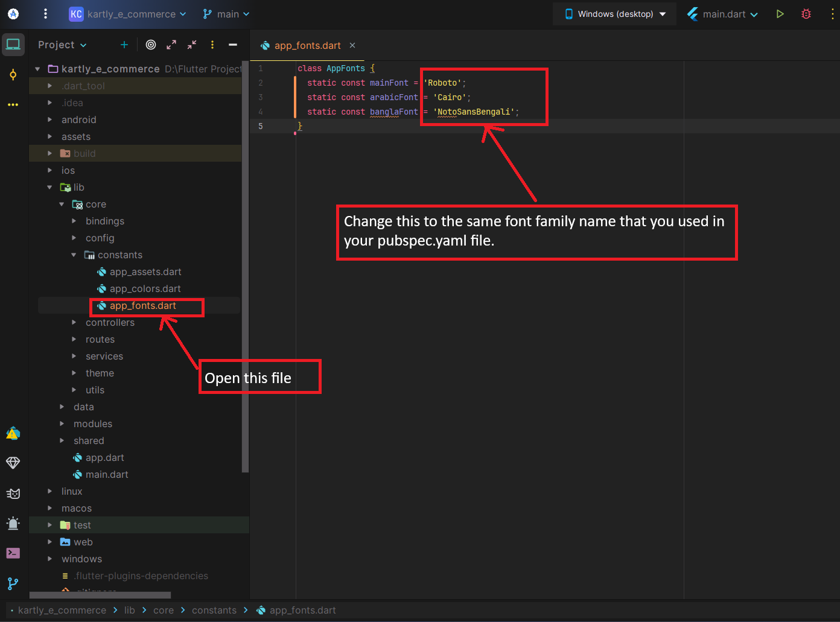Image resolution: width=840 pixels, height=622 pixels.
Task: Click the Run green play icon
Action: (780, 14)
